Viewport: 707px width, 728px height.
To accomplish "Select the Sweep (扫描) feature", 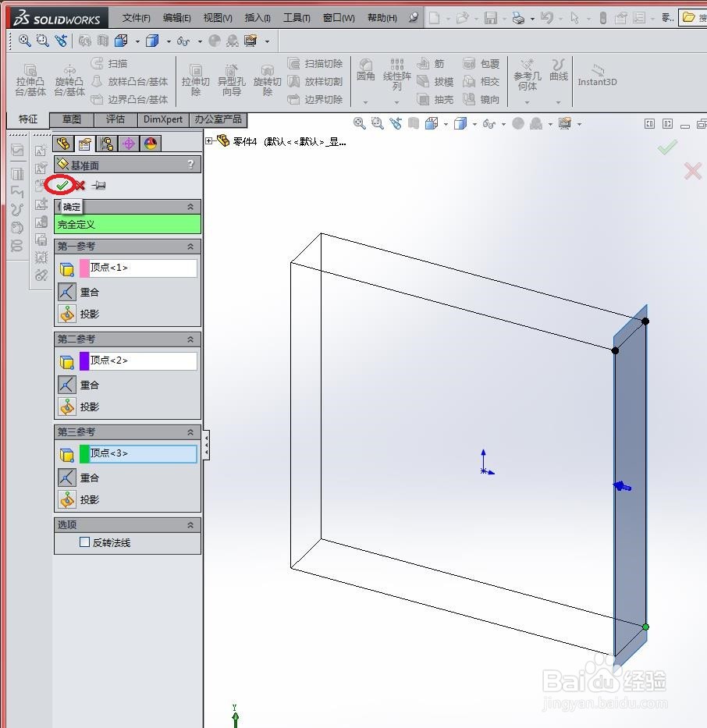I will (109, 64).
